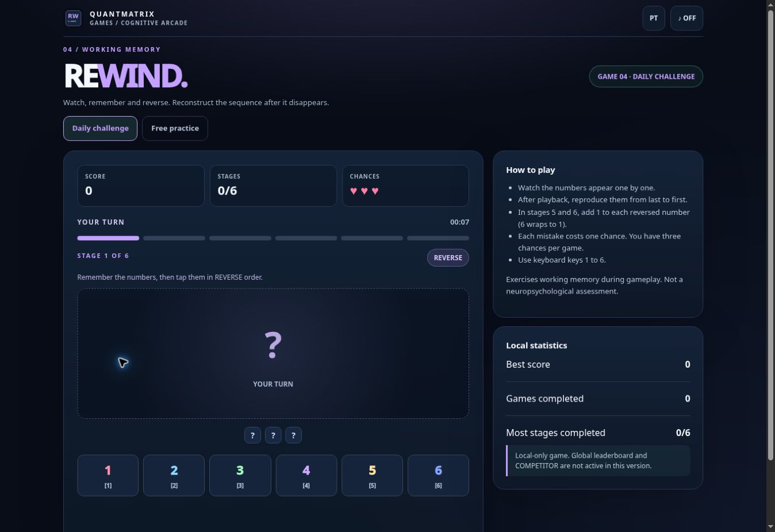The width and height of the screenshot is (775, 532).
Task: Click the SCORE value 0
Action: point(89,191)
